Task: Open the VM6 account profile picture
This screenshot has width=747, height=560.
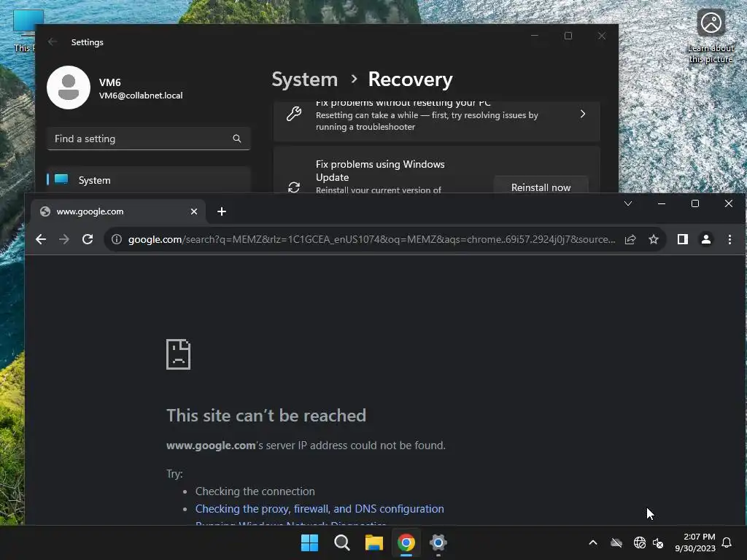Action: (69, 87)
